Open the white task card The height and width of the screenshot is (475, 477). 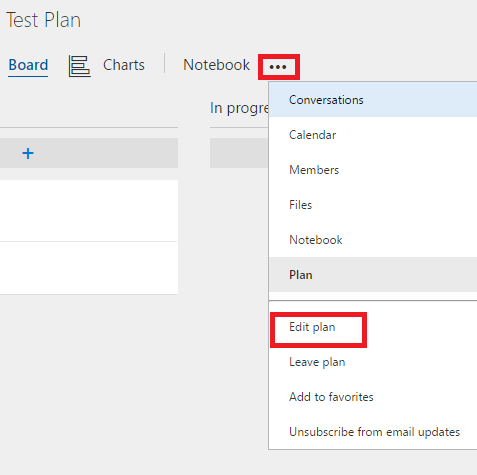pyautogui.click(x=89, y=237)
